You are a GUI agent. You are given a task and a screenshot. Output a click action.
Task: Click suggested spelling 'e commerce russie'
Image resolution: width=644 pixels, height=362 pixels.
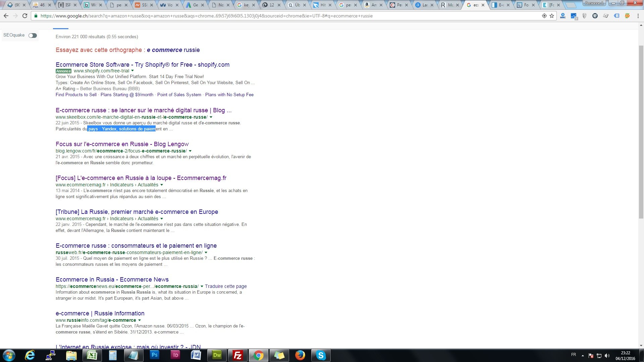[x=173, y=50]
